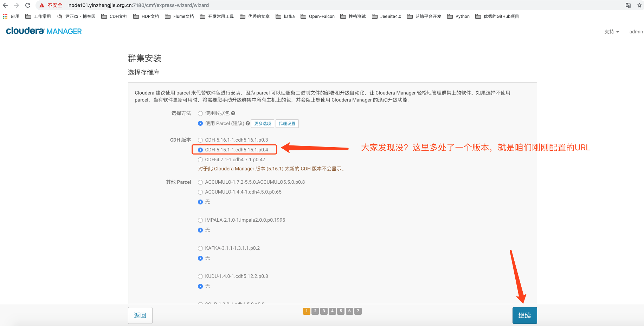Screen dimensions: 644x326
Task: Go to wizard step 3
Action: (x=324, y=311)
